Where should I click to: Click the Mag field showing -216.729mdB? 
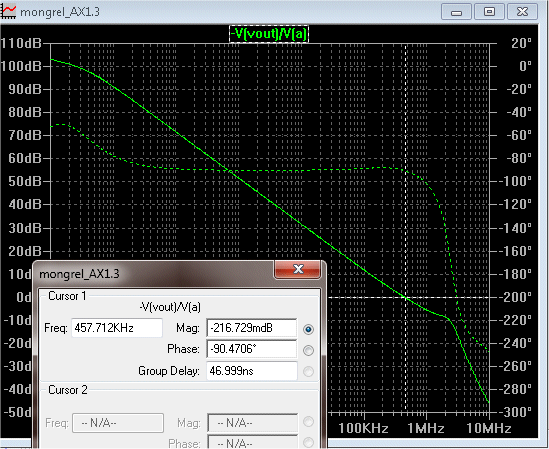pyautogui.click(x=251, y=328)
